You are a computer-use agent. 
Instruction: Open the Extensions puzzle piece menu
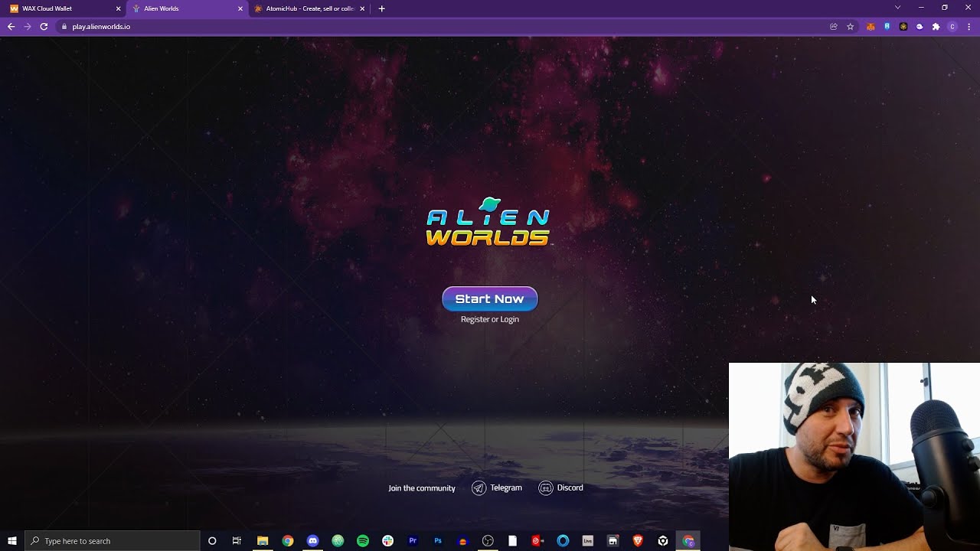(x=936, y=26)
